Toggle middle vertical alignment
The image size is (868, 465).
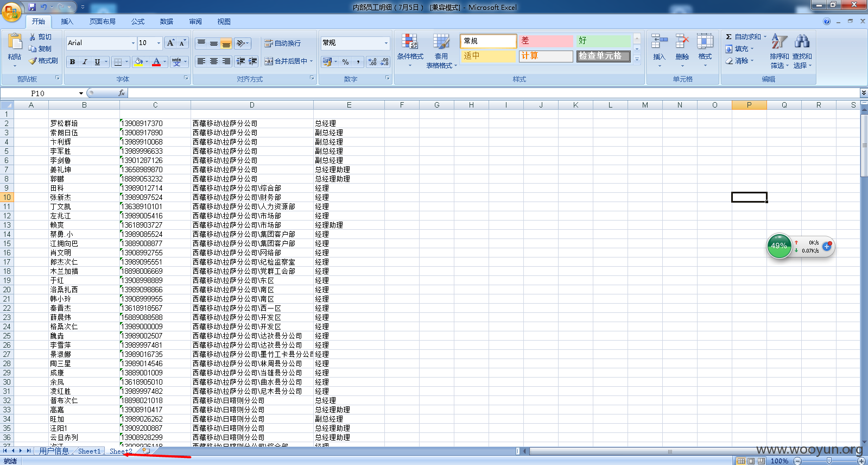click(x=214, y=43)
